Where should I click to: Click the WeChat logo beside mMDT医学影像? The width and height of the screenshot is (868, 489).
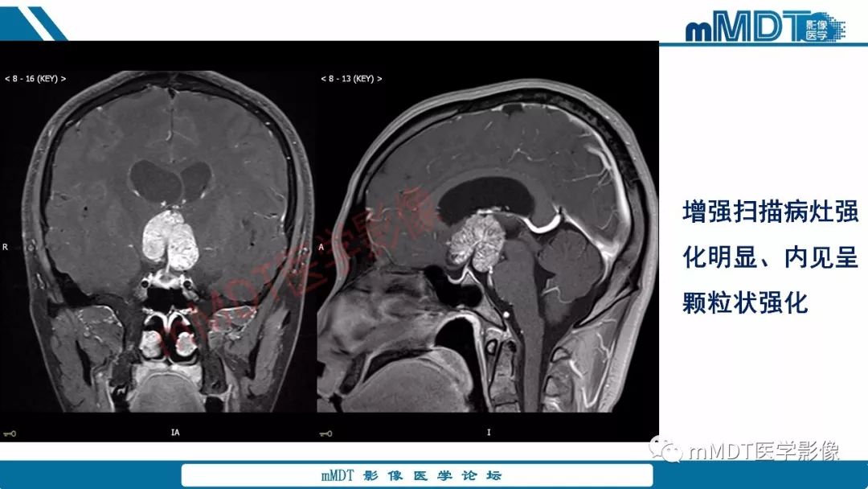[666, 450]
